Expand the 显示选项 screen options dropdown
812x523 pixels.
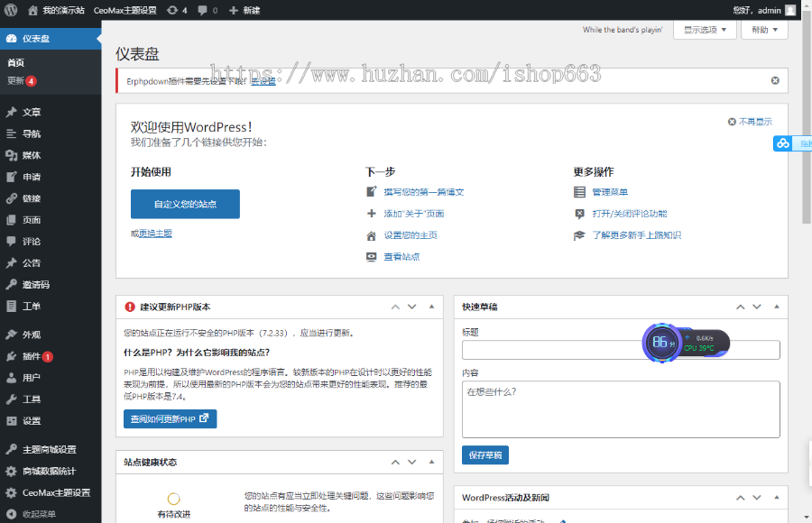point(706,30)
